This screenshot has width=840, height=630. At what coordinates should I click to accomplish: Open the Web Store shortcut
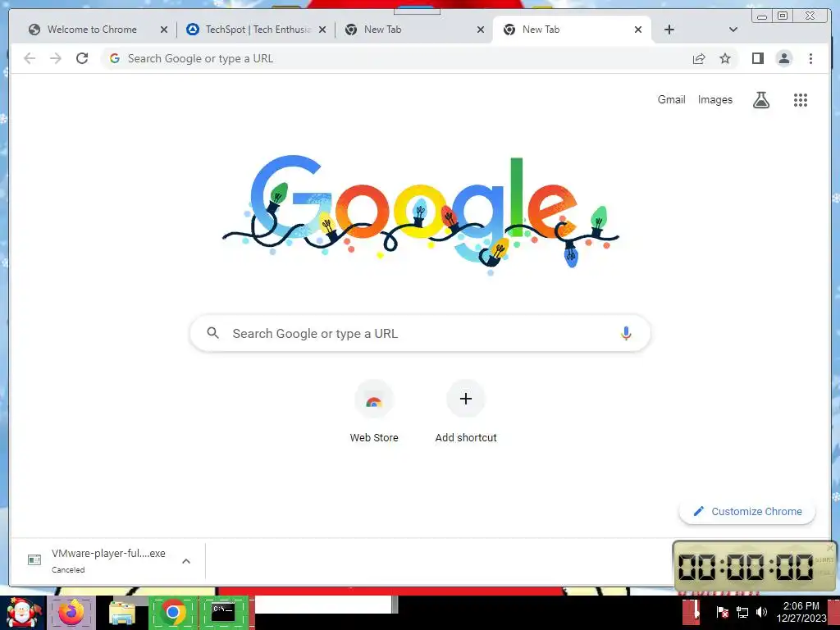pyautogui.click(x=374, y=412)
